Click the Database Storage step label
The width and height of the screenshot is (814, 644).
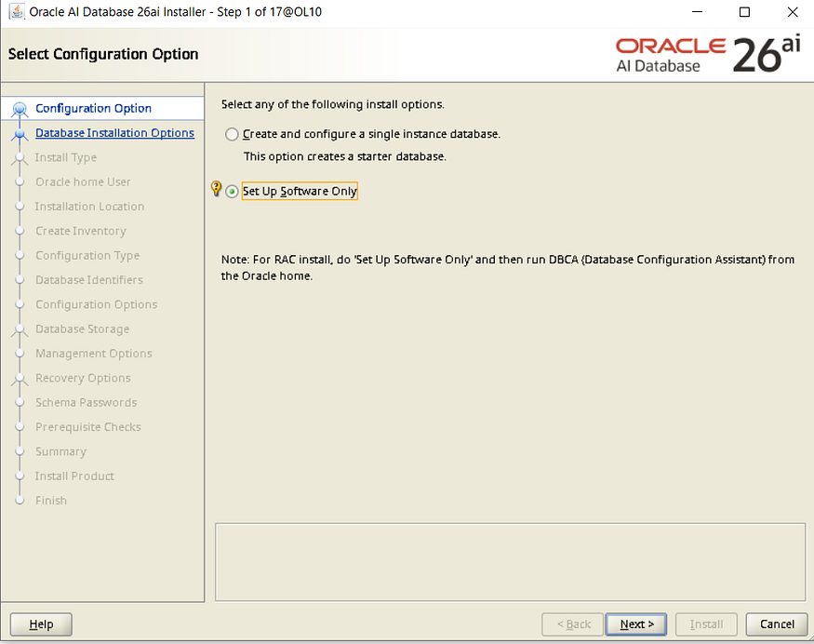coord(83,329)
